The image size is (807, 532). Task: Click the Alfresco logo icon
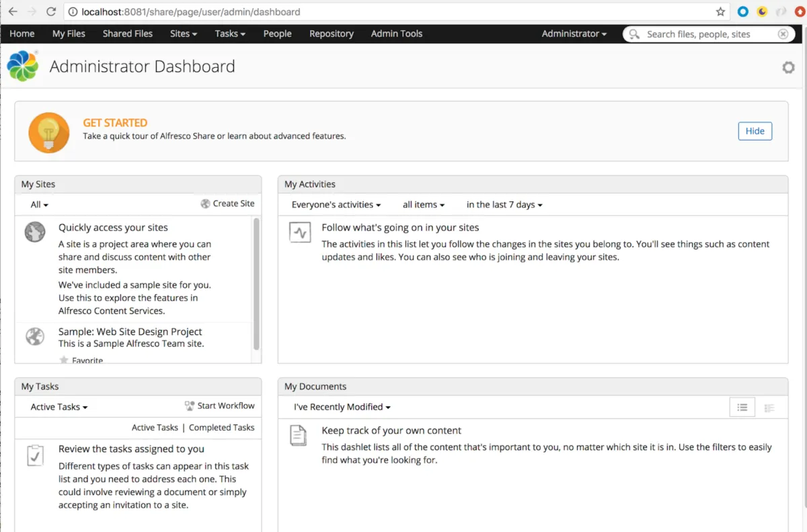22,66
